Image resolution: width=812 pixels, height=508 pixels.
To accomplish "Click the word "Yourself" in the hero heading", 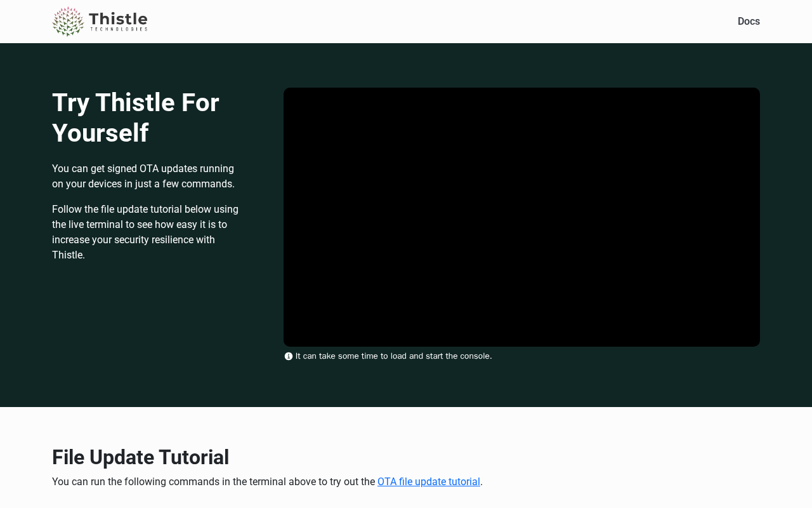I will click(x=100, y=133).
